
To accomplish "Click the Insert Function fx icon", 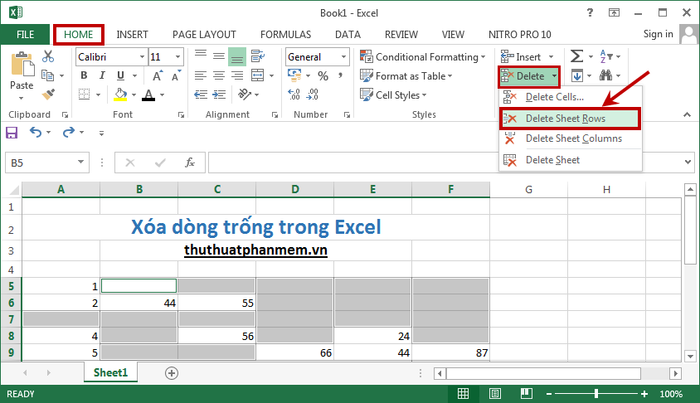I will 190,162.
